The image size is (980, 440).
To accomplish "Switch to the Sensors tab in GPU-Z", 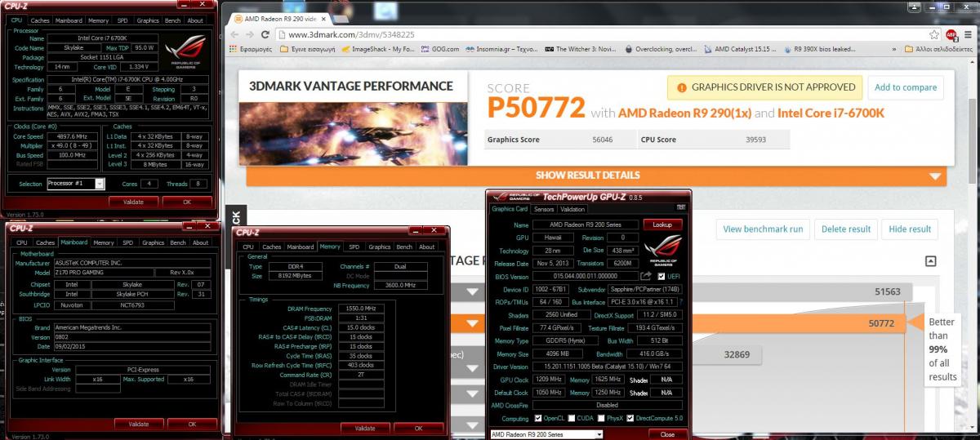I will tap(544, 209).
